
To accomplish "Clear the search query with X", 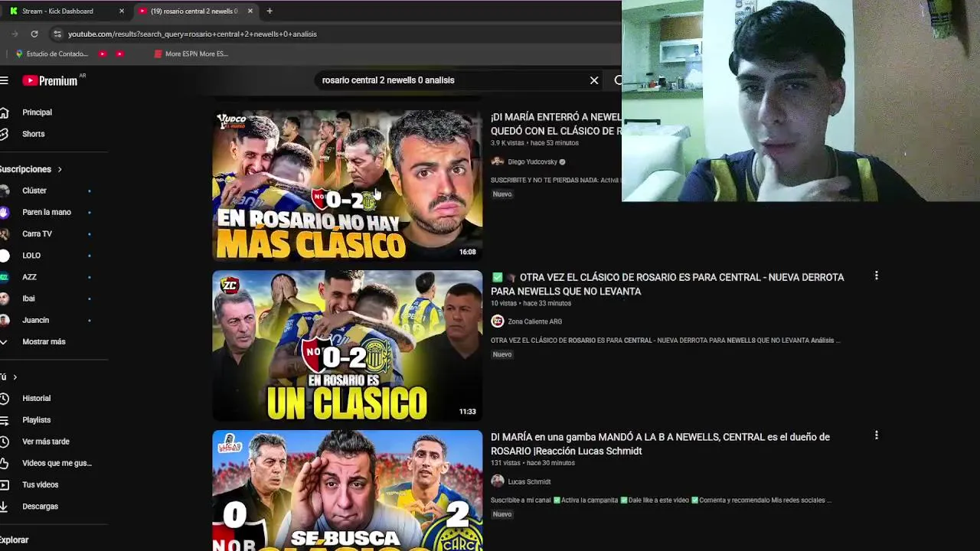I will pyautogui.click(x=594, y=80).
